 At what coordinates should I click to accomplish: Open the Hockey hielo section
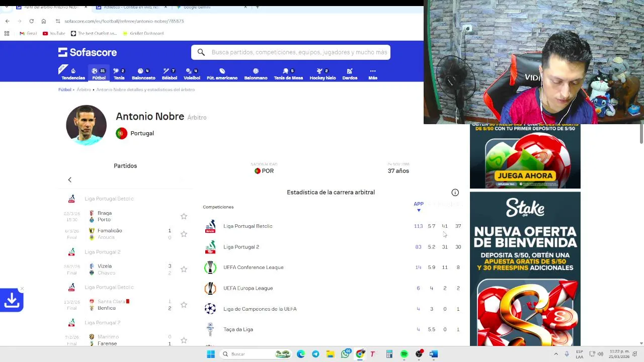[x=323, y=74]
